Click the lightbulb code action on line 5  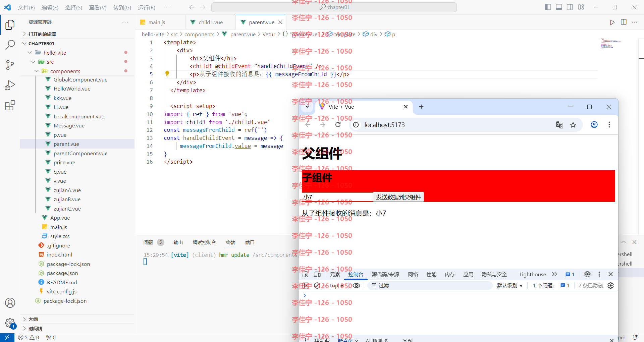pos(167,74)
